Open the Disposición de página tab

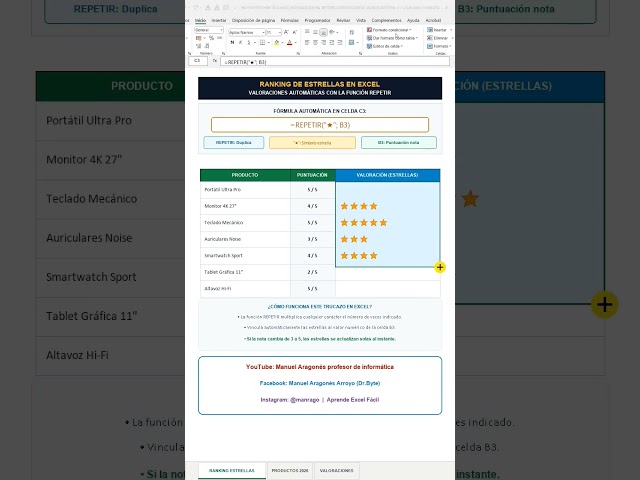253,20
